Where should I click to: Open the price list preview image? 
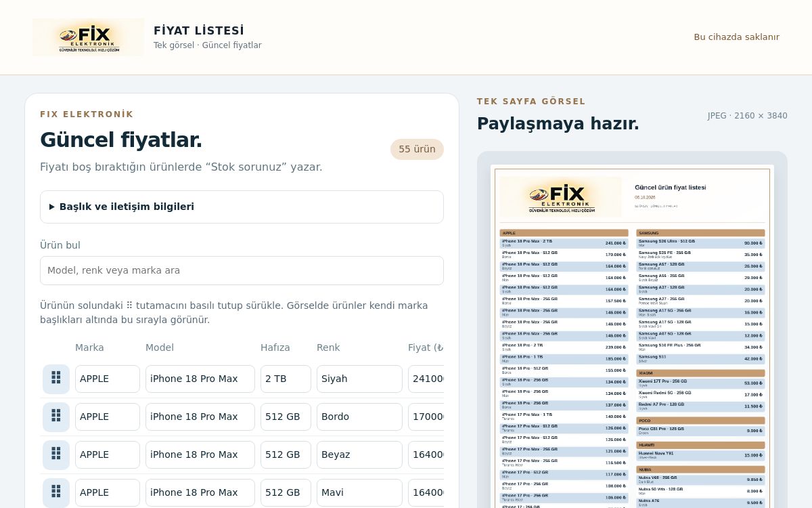pyautogui.click(x=632, y=337)
